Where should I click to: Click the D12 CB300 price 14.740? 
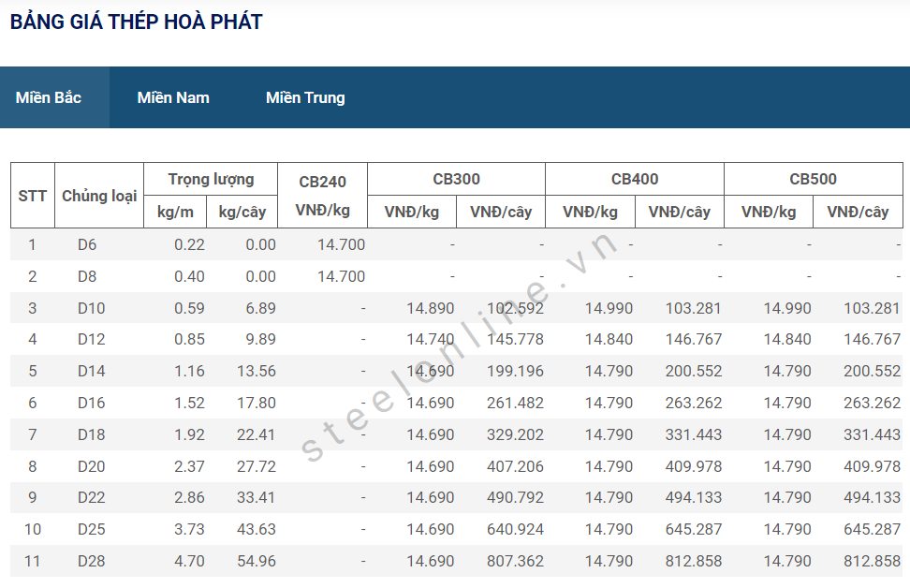430,340
